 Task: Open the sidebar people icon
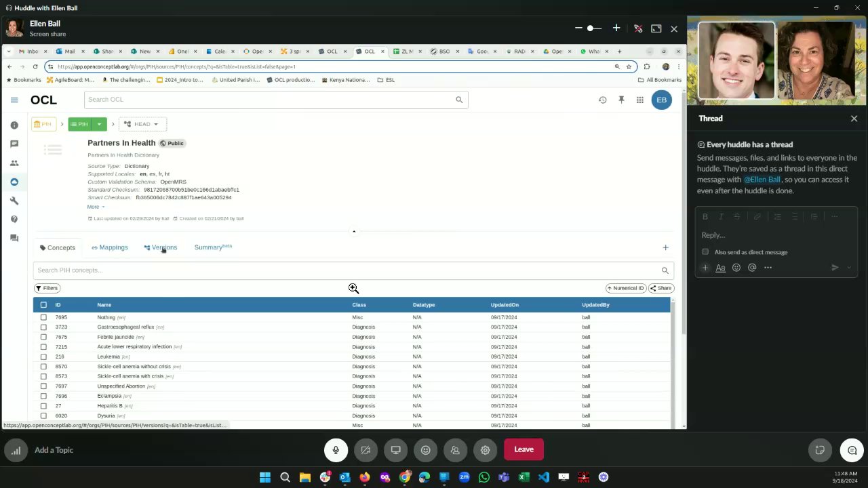tap(14, 163)
